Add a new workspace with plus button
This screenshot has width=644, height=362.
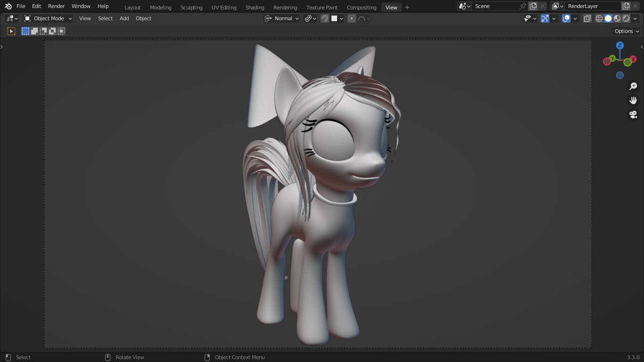click(x=407, y=7)
